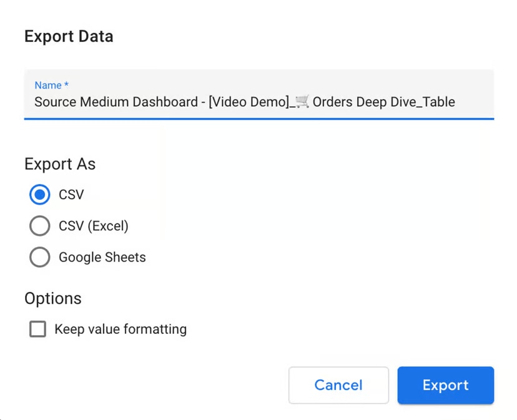Click the Export As section heading
This screenshot has width=517, height=420.
(60, 164)
